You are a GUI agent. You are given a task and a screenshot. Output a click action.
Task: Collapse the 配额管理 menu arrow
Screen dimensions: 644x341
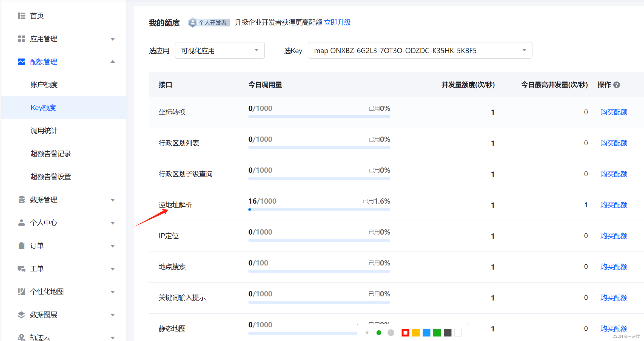coord(113,62)
